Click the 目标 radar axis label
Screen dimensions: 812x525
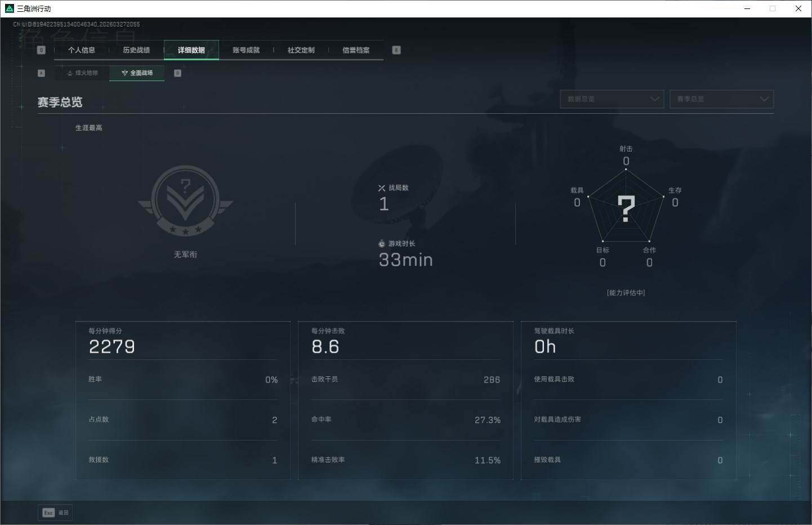(603, 250)
